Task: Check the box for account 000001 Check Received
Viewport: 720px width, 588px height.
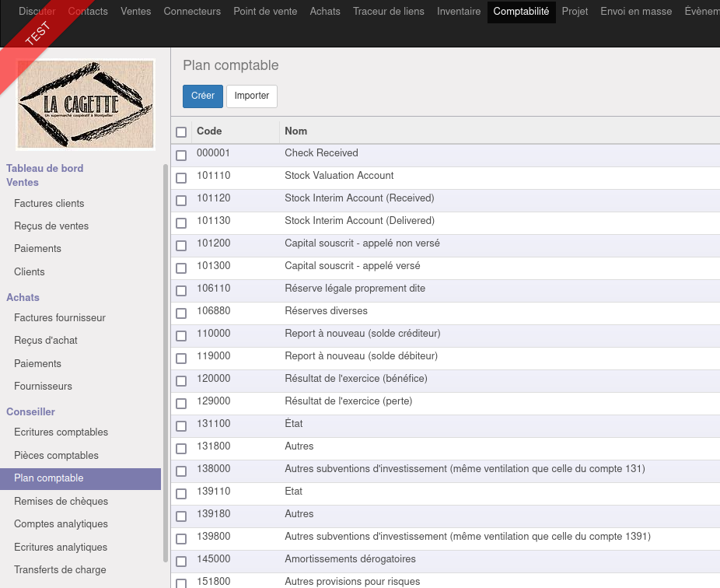Action: point(181,156)
